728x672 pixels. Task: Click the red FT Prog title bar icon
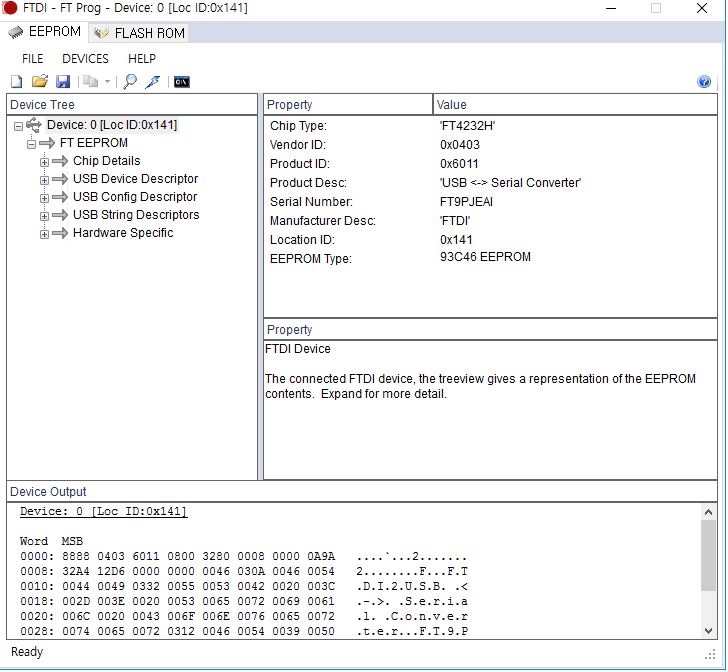tap(9, 8)
